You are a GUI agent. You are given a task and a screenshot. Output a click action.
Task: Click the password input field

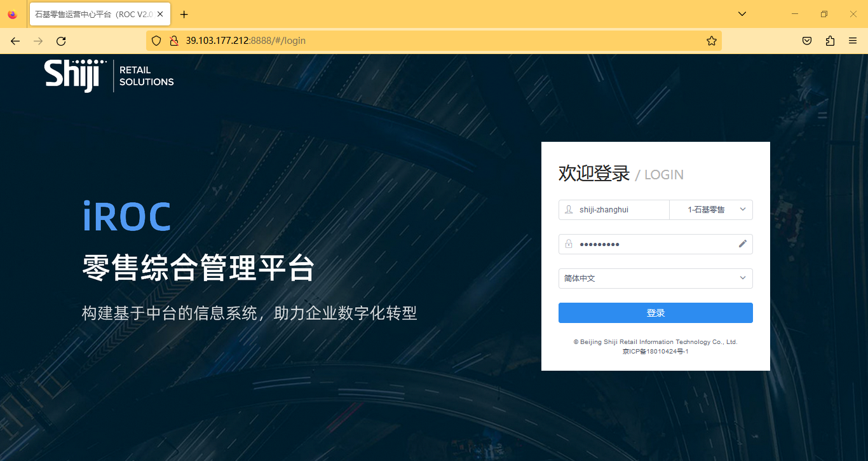(x=656, y=244)
